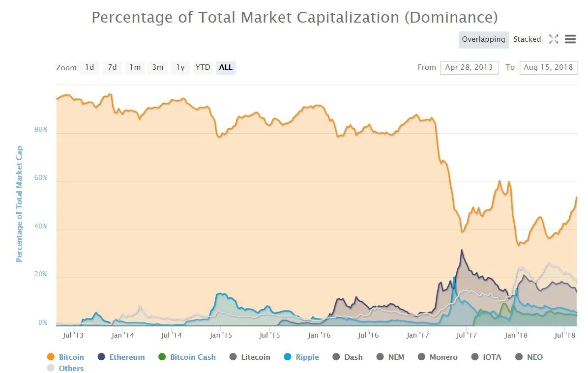This screenshot has width=588, height=373.
Task: Select the YTD zoom option
Action: (x=203, y=67)
